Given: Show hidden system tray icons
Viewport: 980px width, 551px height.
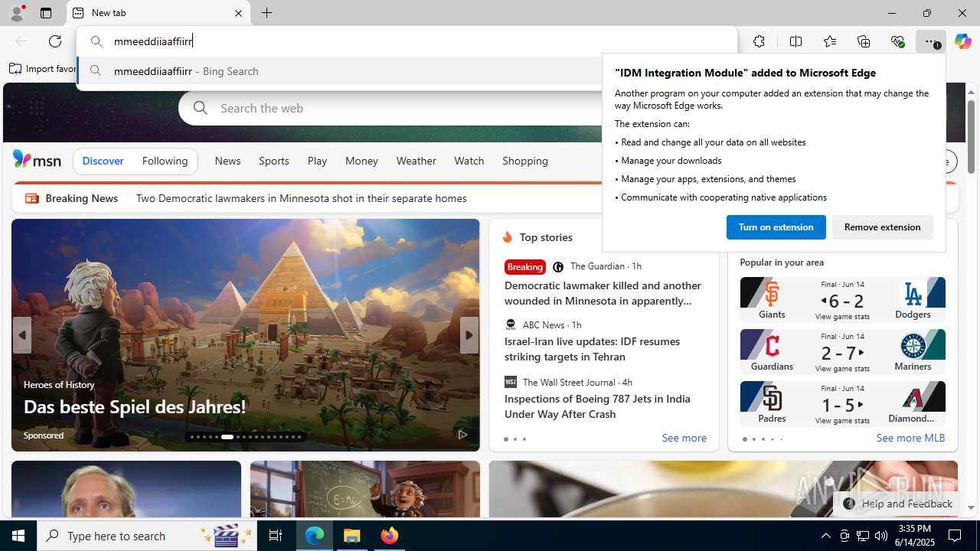Looking at the screenshot, I should click(x=825, y=536).
